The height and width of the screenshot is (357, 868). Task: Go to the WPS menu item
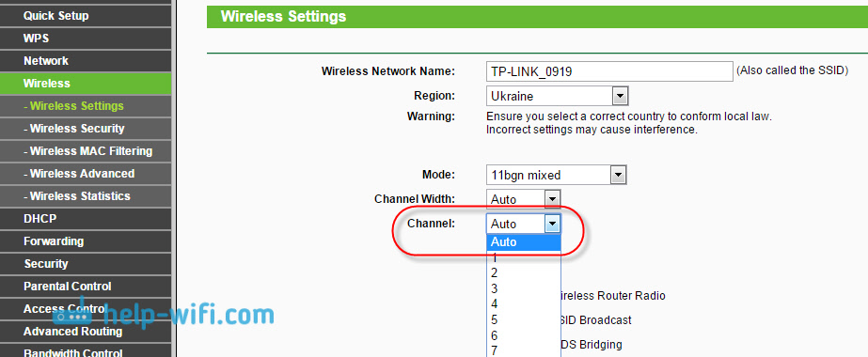click(x=86, y=39)
